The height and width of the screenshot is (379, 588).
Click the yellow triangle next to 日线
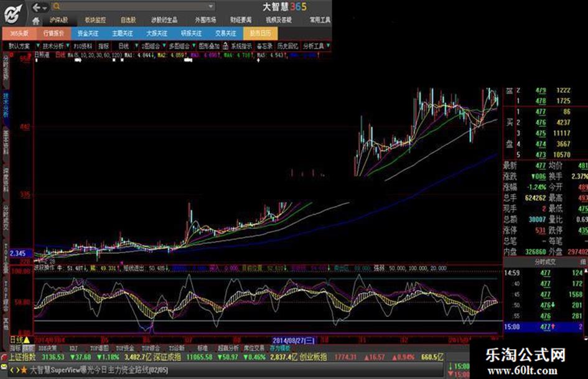pyautogui.click(x=27, y=340)
